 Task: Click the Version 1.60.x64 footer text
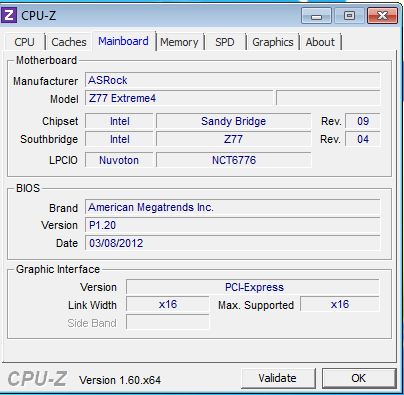coord(120,380)
